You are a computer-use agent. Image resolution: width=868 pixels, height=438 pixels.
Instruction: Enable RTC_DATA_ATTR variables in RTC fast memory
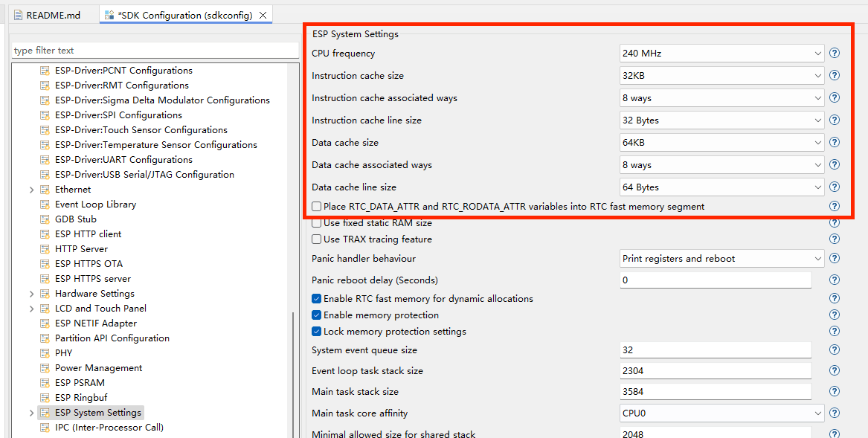317,207
